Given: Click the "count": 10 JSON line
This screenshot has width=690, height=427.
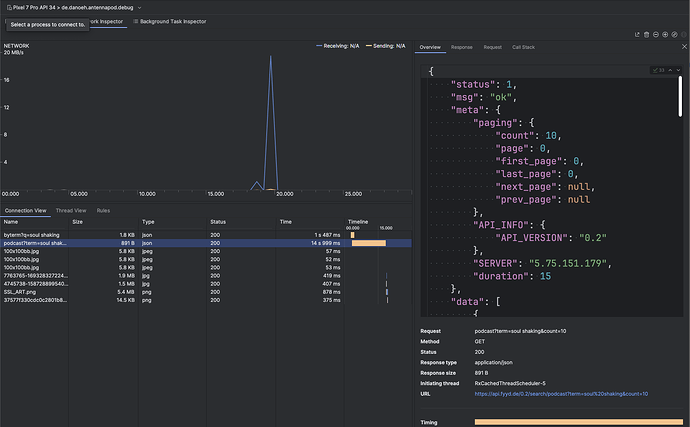Looking at the screenshot, I should pos(529,136).
